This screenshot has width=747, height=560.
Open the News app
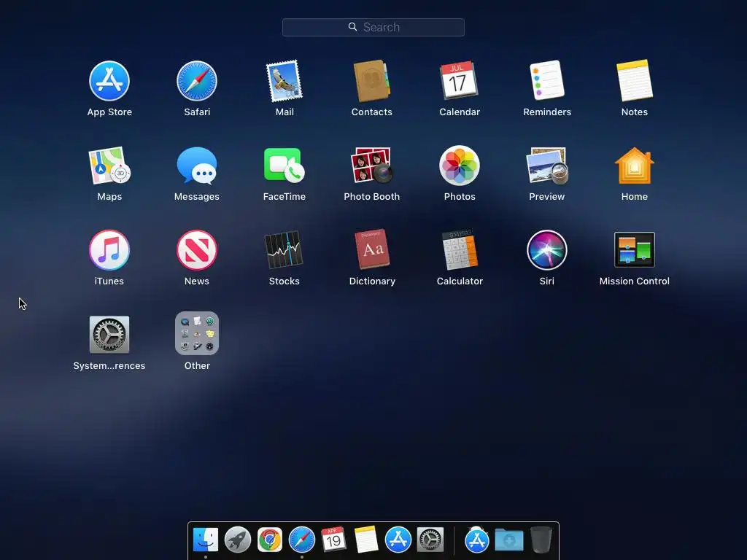(197, 250)
